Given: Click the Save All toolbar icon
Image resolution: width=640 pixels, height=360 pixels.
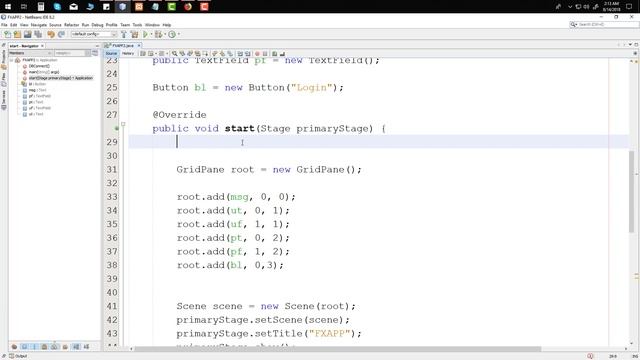Looking at the screenshot, I should 38,35.
